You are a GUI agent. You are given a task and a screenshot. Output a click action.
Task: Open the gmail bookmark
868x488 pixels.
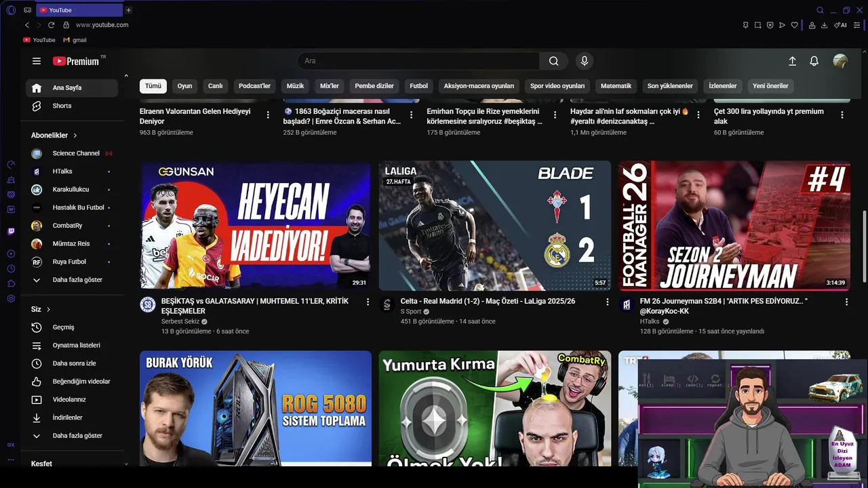75,40
